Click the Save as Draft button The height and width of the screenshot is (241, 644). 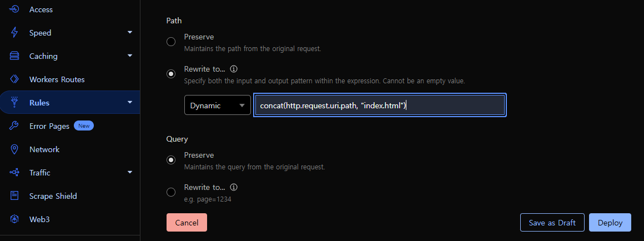point(552,223)
